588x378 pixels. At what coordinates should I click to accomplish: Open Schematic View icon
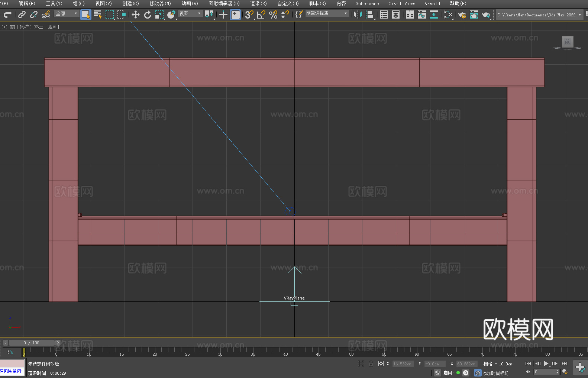point(448,14)
